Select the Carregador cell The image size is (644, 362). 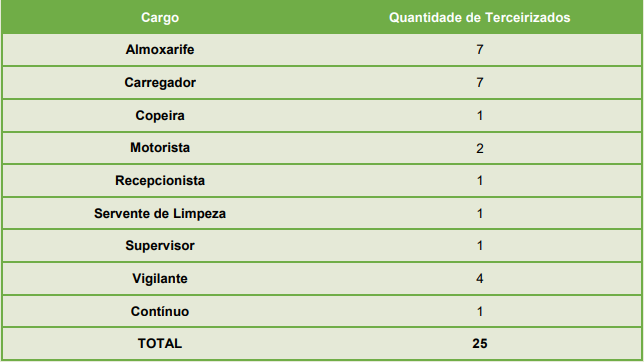[160, 83]
